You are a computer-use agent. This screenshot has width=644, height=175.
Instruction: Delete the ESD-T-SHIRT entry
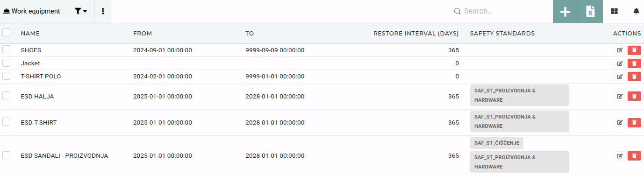tap(634, 122)
